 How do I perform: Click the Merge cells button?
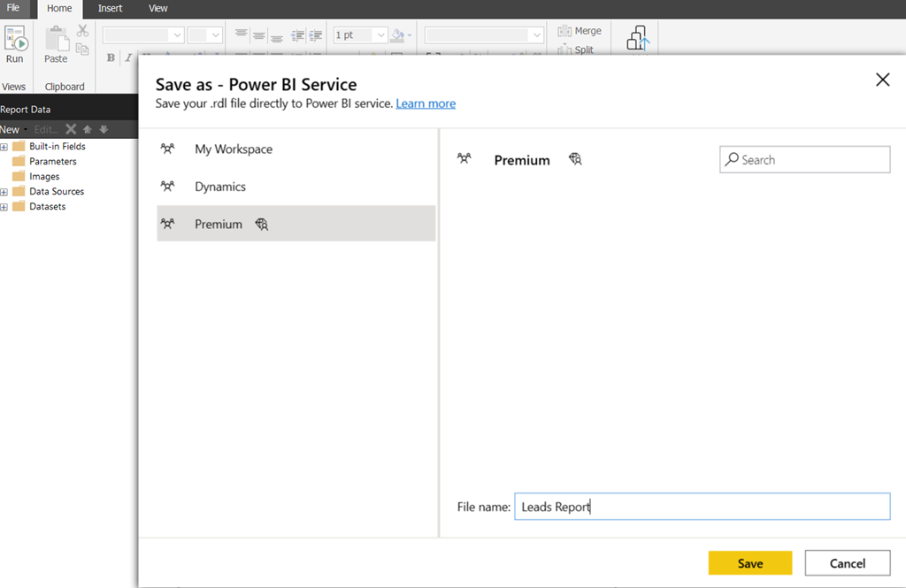580,31
